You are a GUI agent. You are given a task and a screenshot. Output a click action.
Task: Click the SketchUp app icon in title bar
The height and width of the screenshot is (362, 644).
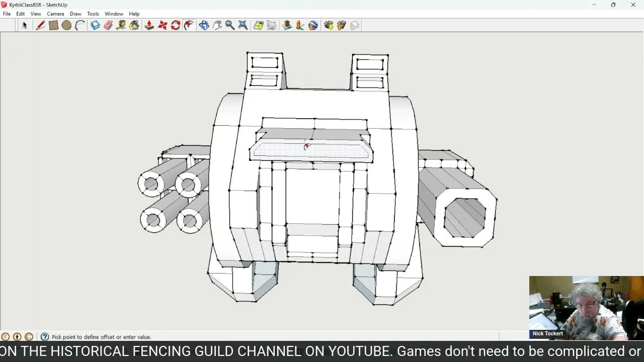pos(4,5)
